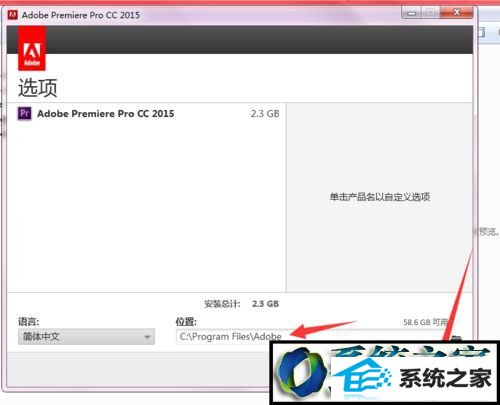
Task: Click the purple Pr product icon
Action: 24,114
